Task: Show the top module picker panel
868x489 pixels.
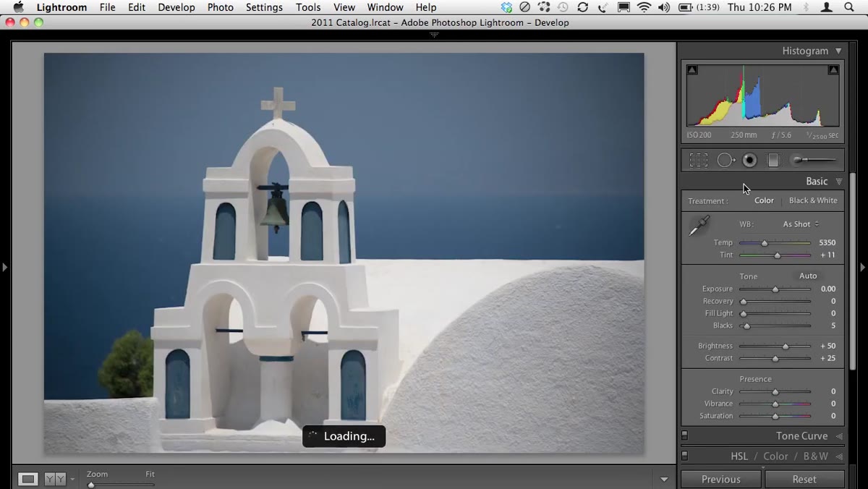Action: click(x=434, y=35)
